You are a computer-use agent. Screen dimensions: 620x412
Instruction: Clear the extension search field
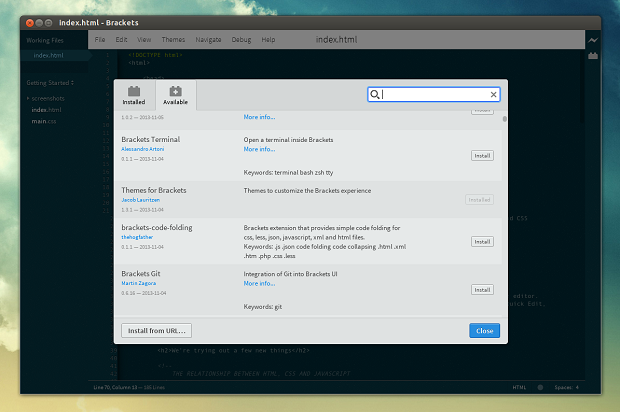pyautogui.click(x=493, y=94)
